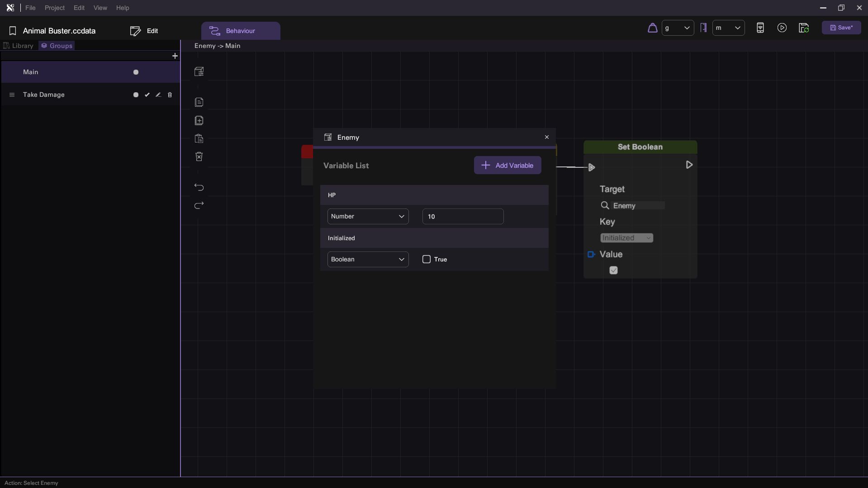Viewport: 868px width, 488px height.
Task: Click the HP value input field
Action: (462, 217)
